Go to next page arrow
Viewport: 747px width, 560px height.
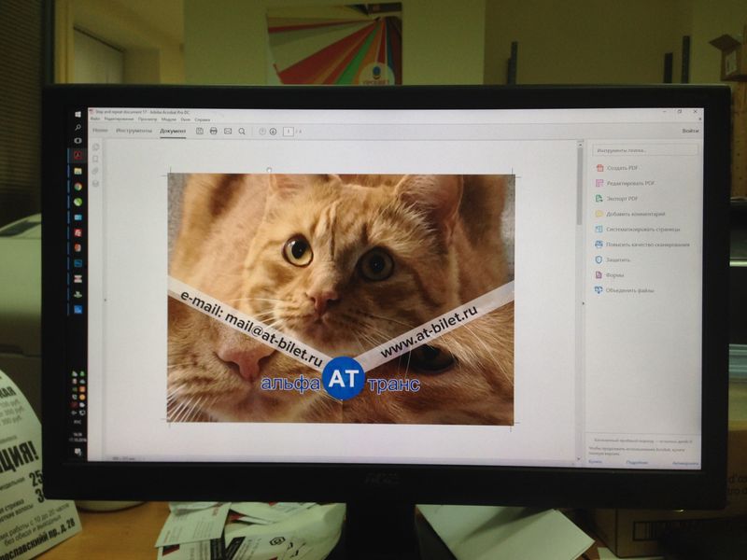click(x=274, y=132)
